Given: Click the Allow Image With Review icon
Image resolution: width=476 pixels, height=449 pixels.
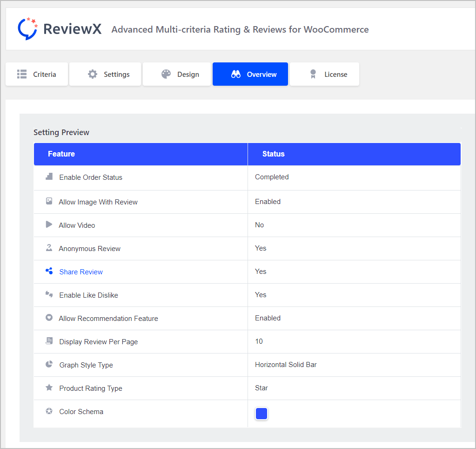Looking at the screenshot, I should pyautogui.click(x=49, y=201).
